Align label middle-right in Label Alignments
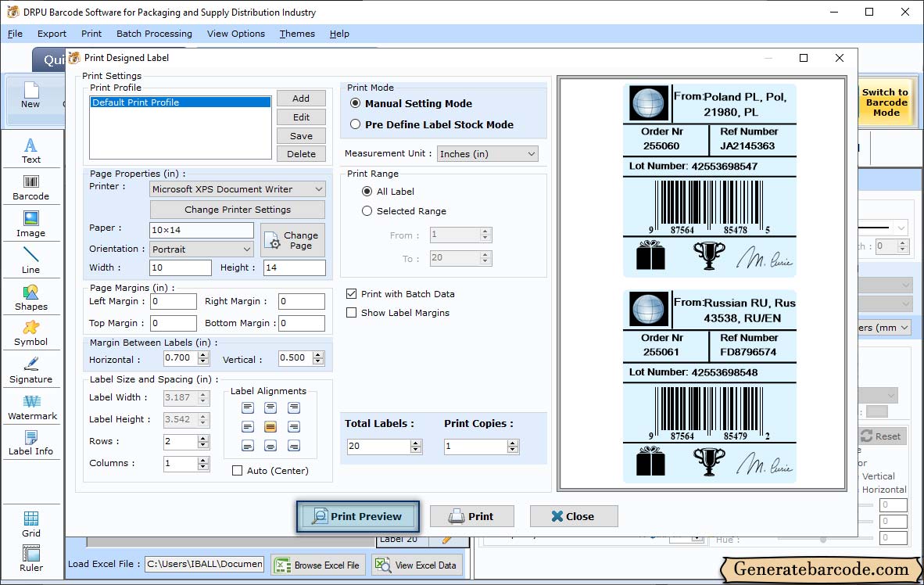924x585 pixels. click(293, 426)
